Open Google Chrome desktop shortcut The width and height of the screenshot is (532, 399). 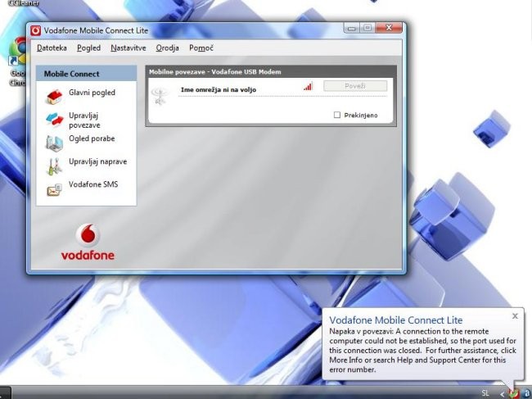coord(17,61)
